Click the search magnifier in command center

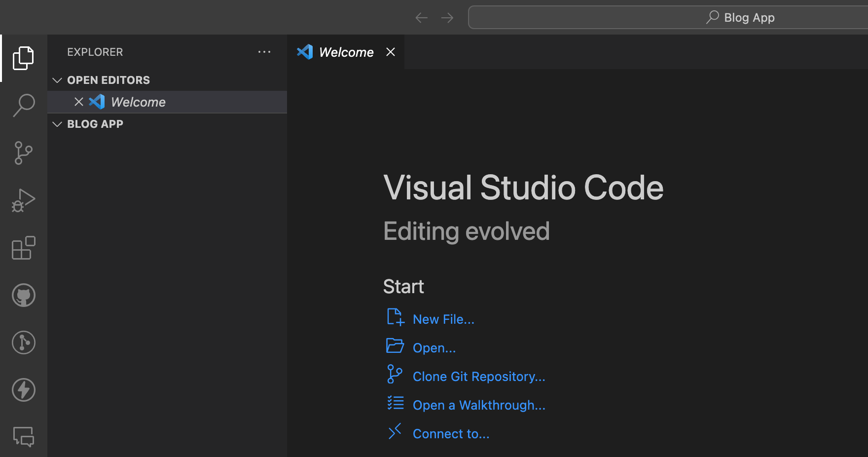click(713, 17)
